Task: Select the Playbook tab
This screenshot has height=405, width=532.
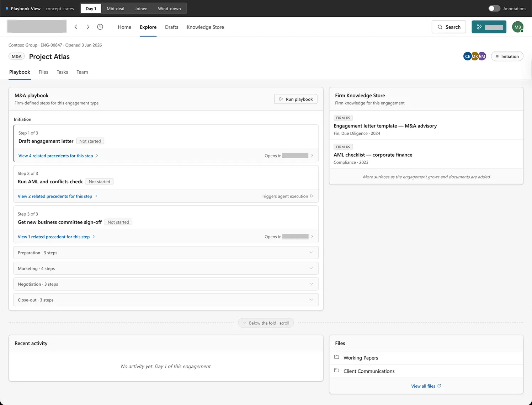Action: coord(20,72)
